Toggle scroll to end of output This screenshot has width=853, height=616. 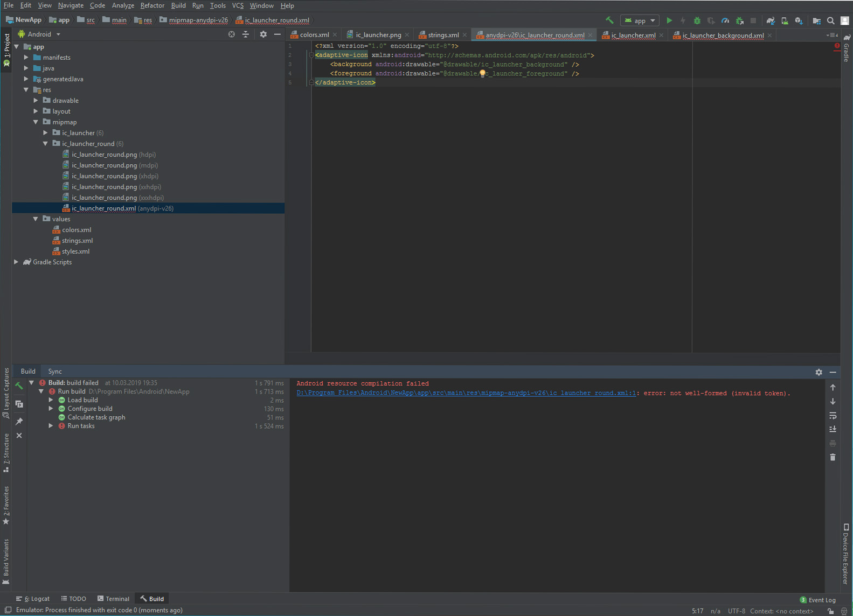click(x=833, y=429)
